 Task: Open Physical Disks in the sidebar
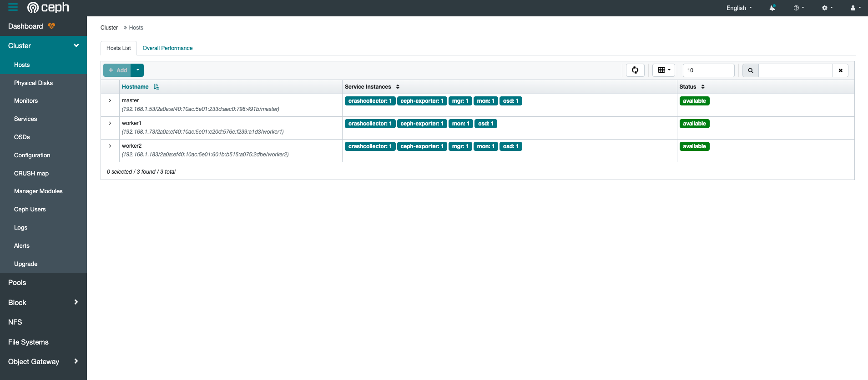33,83
